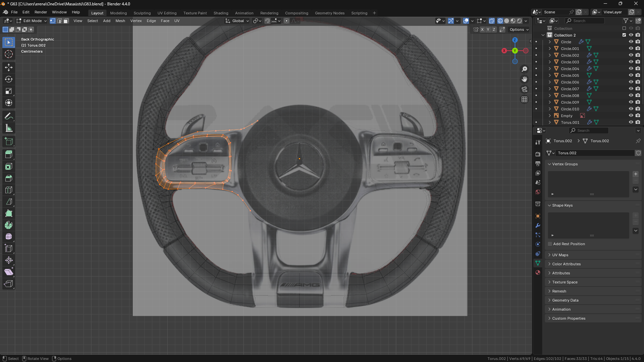Click the Z axis on navigation gizmo
The image size is (644, 362).
tap(515, 40)
